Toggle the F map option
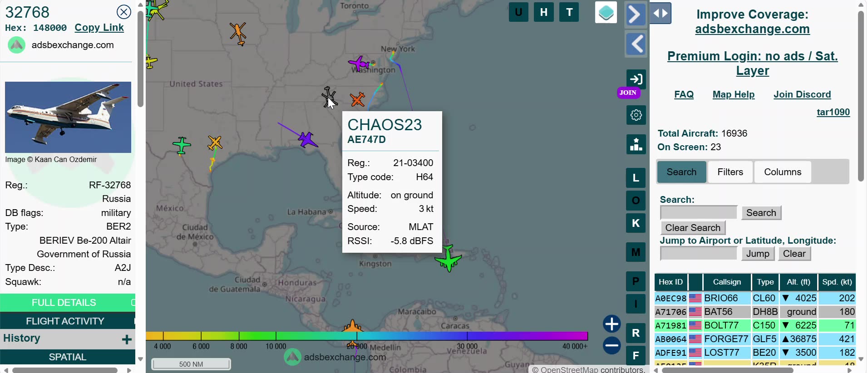 [x=636, y=356]
